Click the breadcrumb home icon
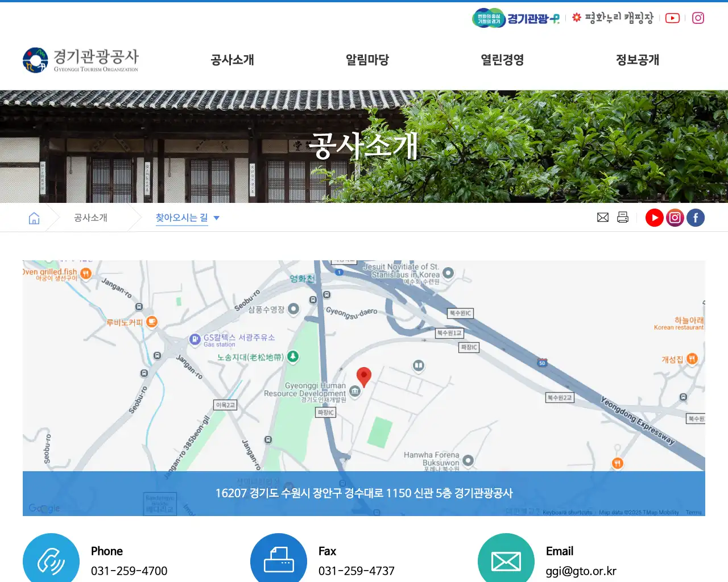 click(x=34, y=218)
